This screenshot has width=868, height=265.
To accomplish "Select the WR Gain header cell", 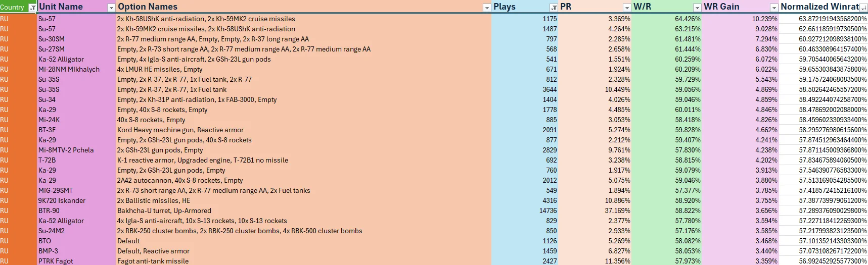I will point(741,7).
